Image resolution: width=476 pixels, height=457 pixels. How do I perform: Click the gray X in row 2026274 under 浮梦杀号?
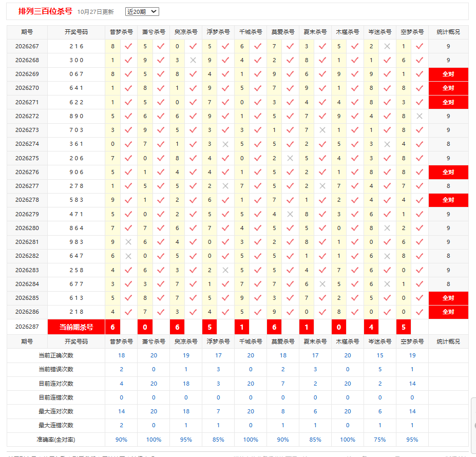225,144
